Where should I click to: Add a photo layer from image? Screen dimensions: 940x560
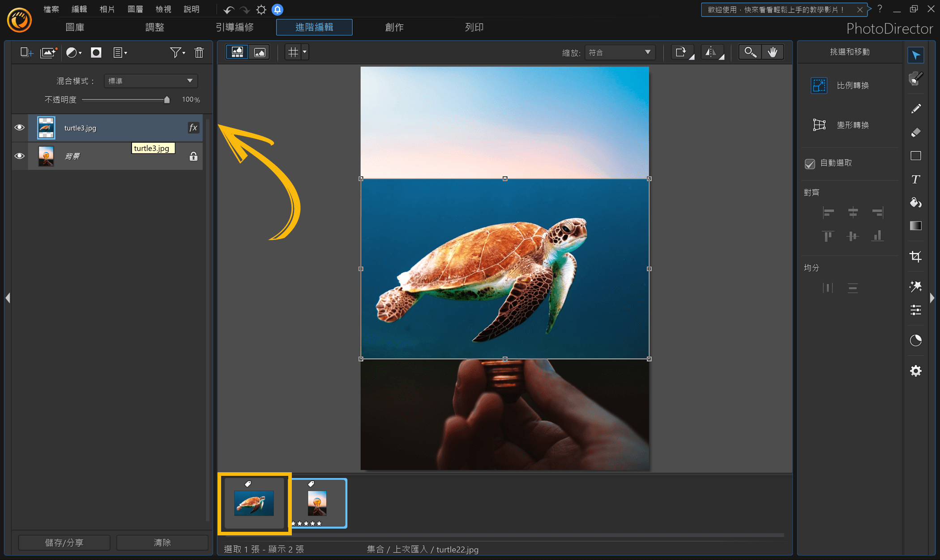tap(48, 52)
